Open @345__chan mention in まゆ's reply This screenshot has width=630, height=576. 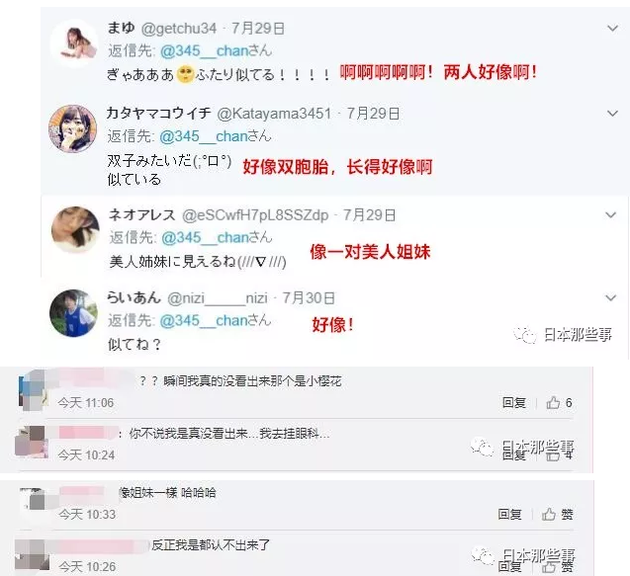205,51
